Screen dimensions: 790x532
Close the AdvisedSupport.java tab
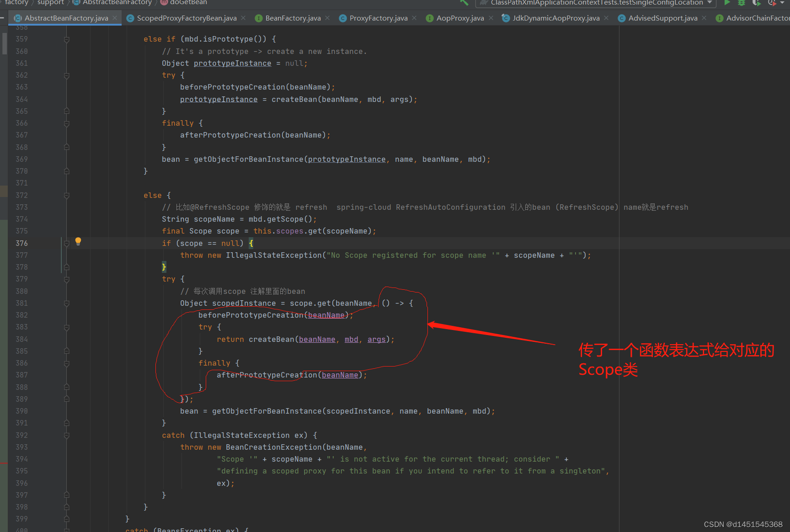coord(705,18)
